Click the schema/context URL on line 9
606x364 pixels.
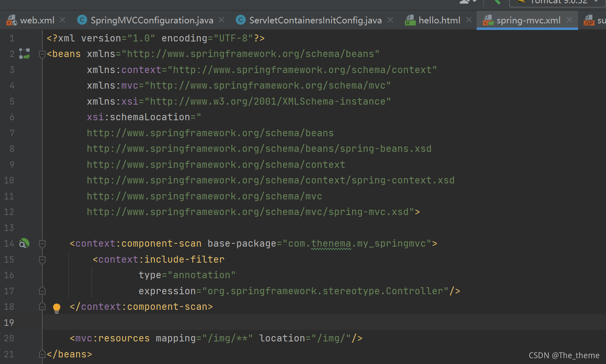tap(216, 165)
